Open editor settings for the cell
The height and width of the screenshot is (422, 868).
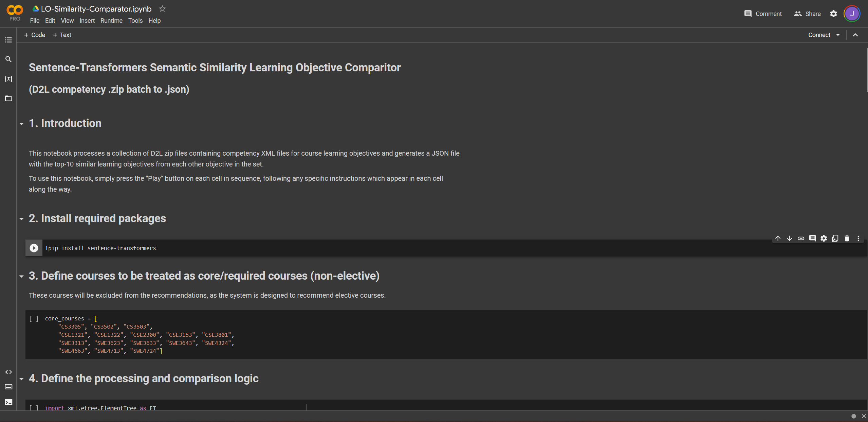(824, 238)
